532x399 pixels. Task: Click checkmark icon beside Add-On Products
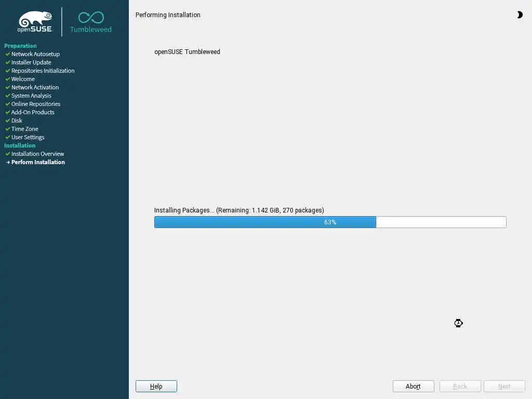point(7,112)
